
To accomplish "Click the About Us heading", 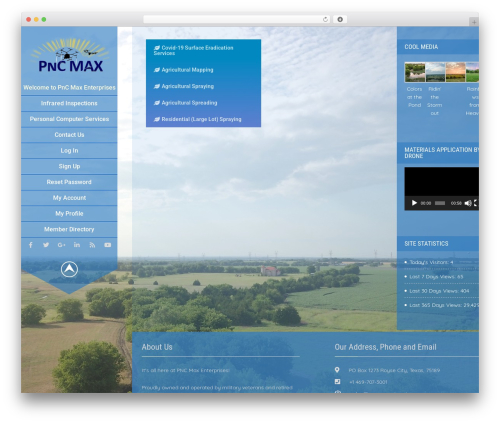I will tap(157, 347).
